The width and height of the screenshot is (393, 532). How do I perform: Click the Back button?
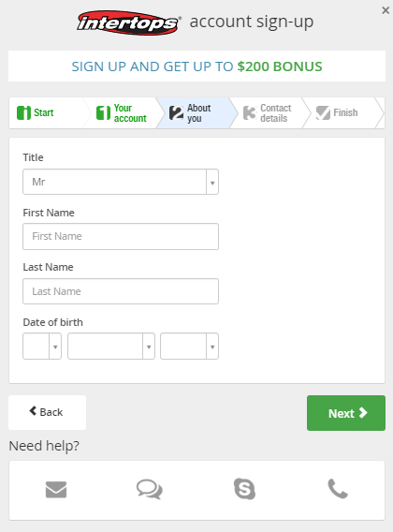pyautogui.click(x=47, y=412)
